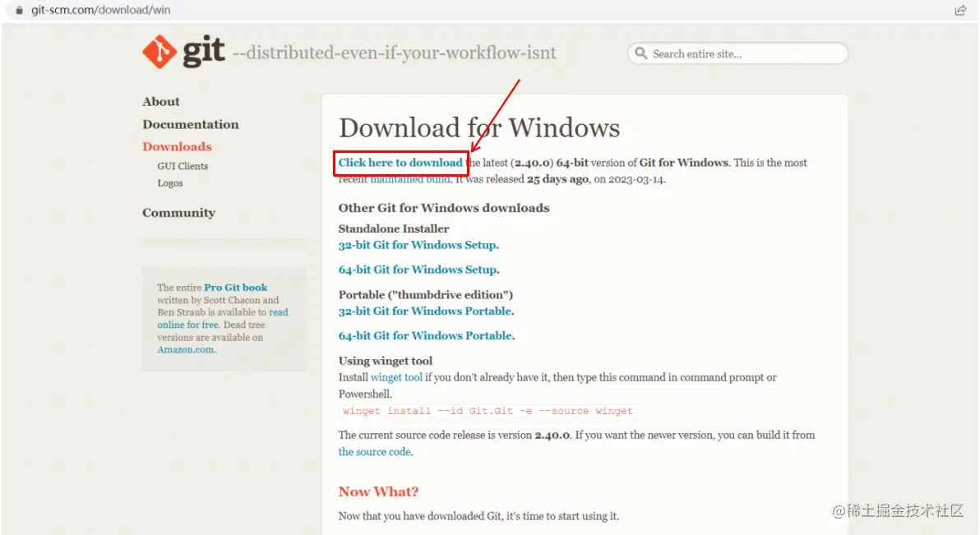Screen dimensions: 980x535
Task: Click the 'Using winget tool' label
Action: [385, 361]
